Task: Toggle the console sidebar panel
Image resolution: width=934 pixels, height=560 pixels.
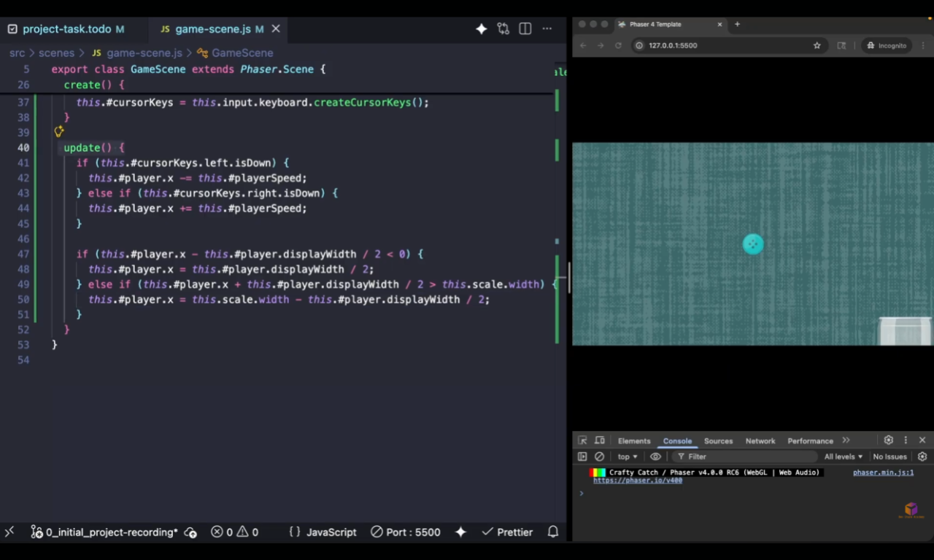Action: coord(582,456)
